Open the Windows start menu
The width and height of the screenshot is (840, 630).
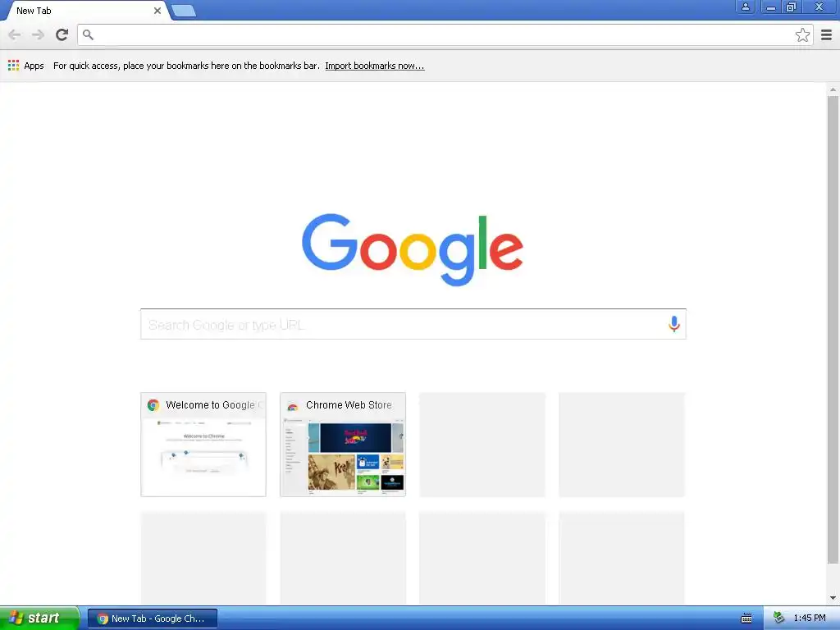coord(39,619)
